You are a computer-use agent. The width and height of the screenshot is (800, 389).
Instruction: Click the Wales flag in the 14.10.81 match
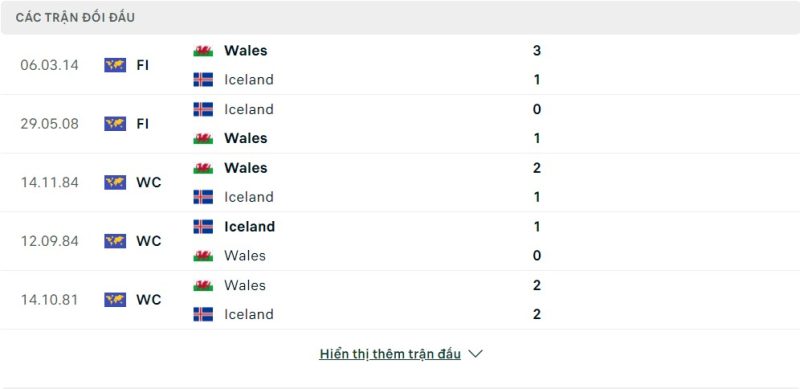coord(203,285)
